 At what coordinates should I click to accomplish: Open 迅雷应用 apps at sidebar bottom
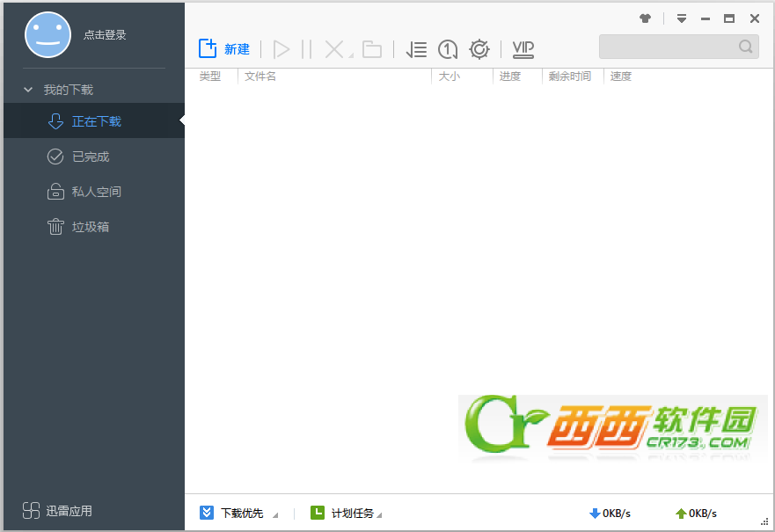tap(57, 510)
